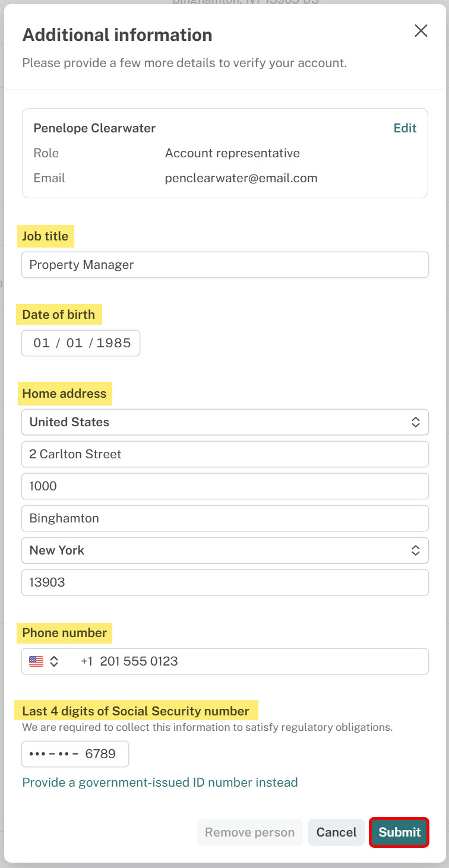
Task: Click the SSN last 4 digits field
Action: tap(75, 754)
